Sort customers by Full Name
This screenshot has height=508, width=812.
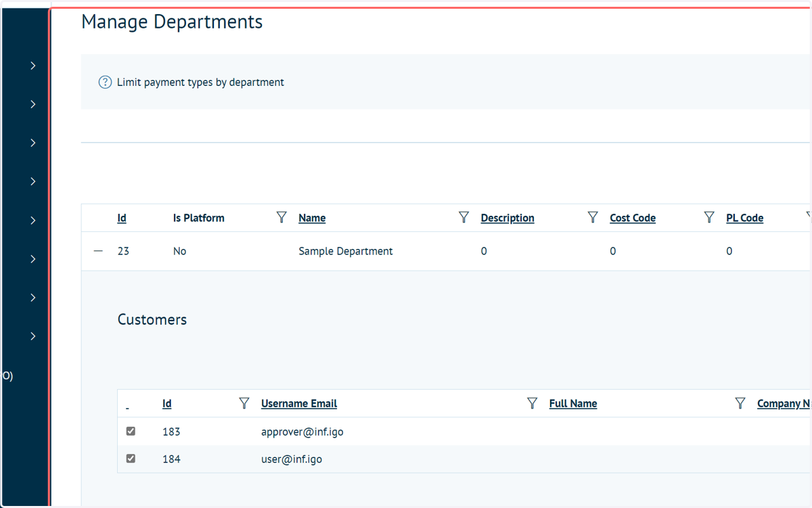click(x=573, y=404)
